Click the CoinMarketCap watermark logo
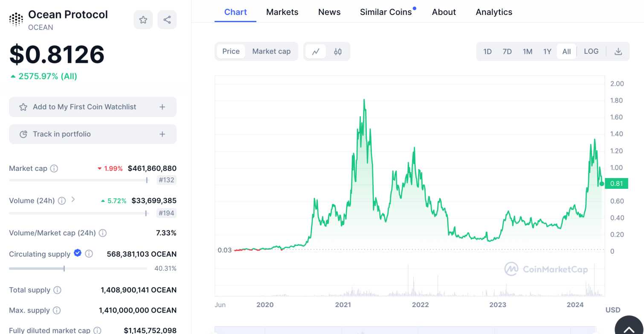Image resolution: width=644 pixels, height=334 pixels. 546,269
